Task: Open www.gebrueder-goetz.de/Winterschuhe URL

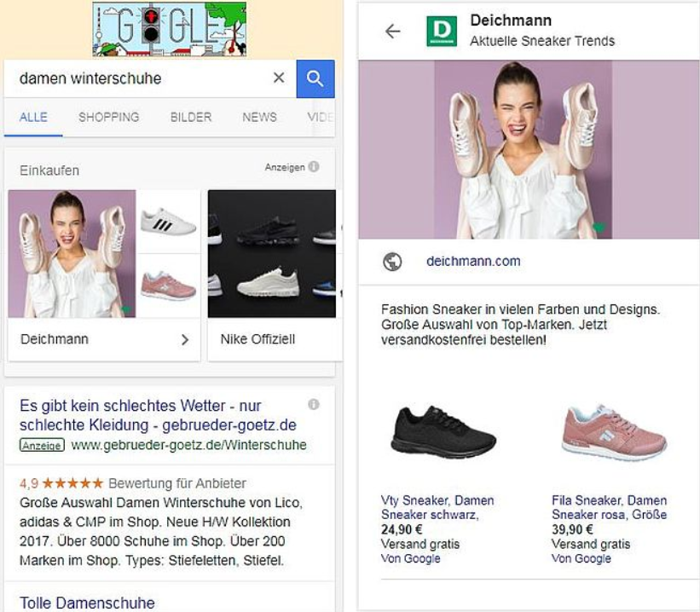Action: 188,445
